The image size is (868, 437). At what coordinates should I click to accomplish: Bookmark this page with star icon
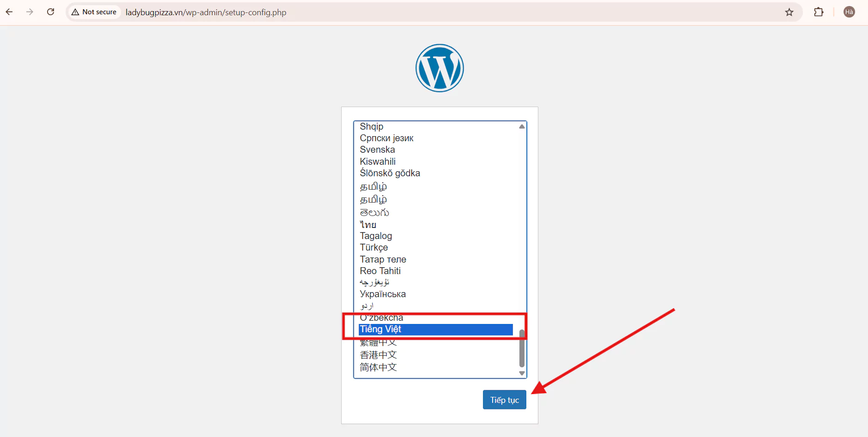pyautogui.click(x=789, y=12)
